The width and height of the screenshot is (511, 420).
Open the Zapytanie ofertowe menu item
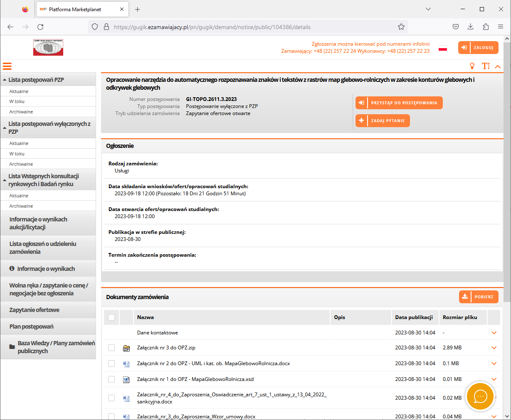point(35,310)
